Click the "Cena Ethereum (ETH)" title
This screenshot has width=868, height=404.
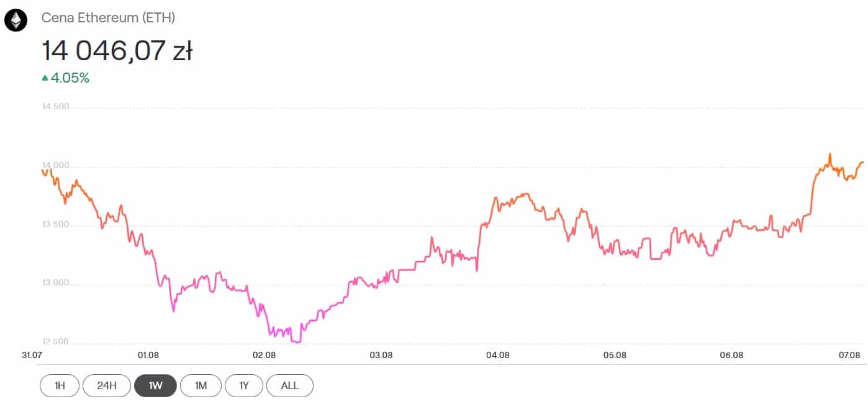[108, 18]
